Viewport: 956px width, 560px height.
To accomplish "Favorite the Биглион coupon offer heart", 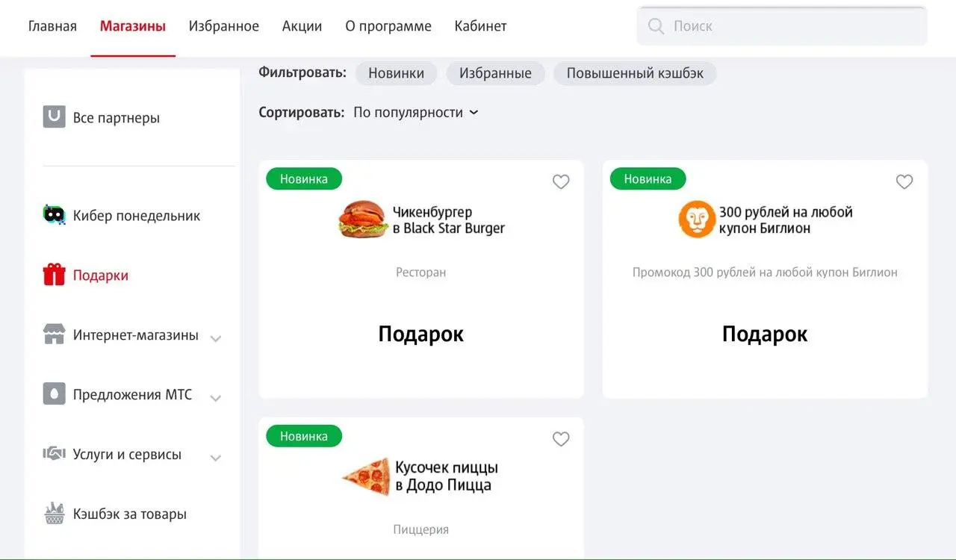I will [904, 181].
